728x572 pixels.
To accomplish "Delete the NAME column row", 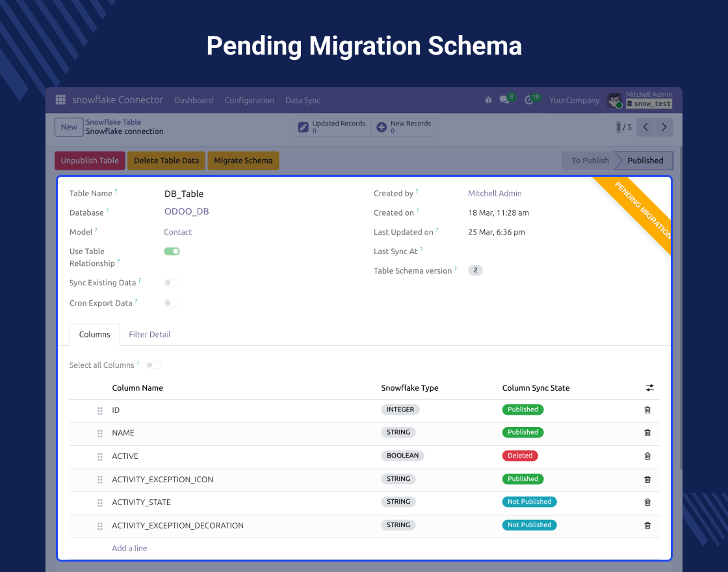I will 647,433.
